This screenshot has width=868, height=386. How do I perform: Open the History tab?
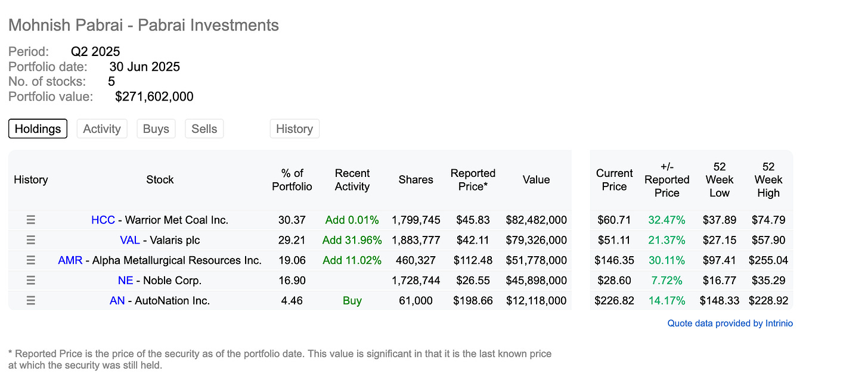pyautogui.click(x=294, y=129)
